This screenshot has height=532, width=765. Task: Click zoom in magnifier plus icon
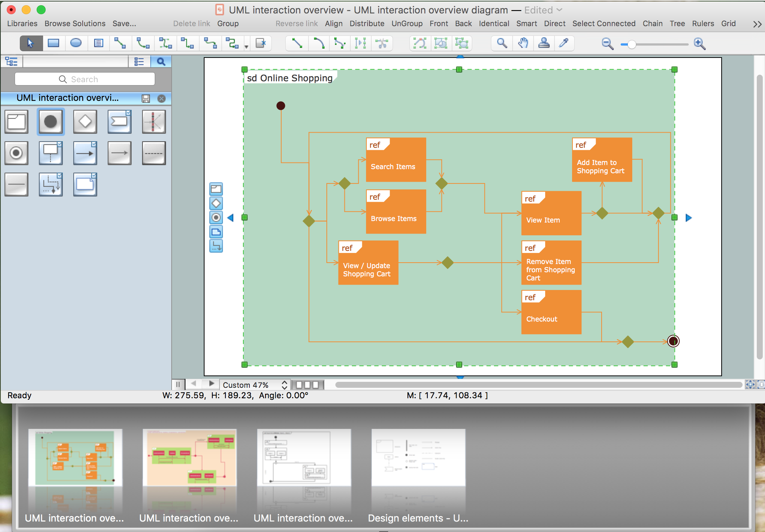(699, 44)
